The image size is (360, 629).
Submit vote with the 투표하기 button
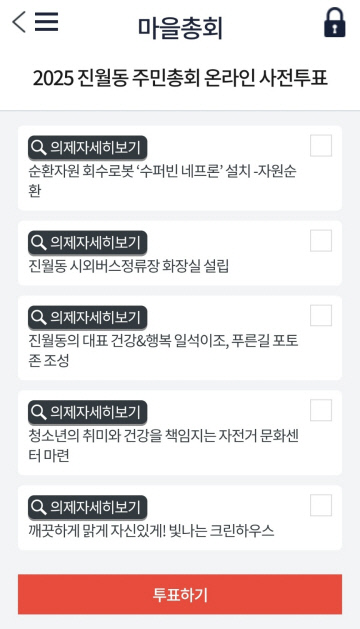[x=180, y=594]
